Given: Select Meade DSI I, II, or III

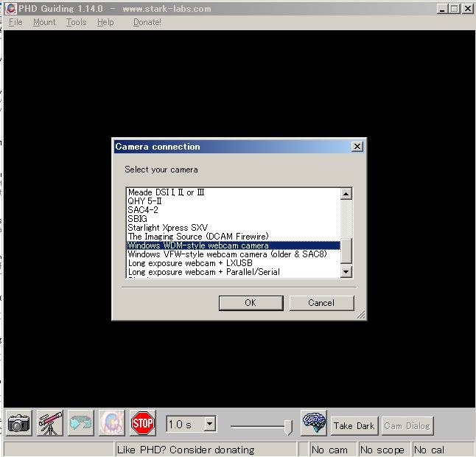Looking at the screenshot, I should click(233, 192).
